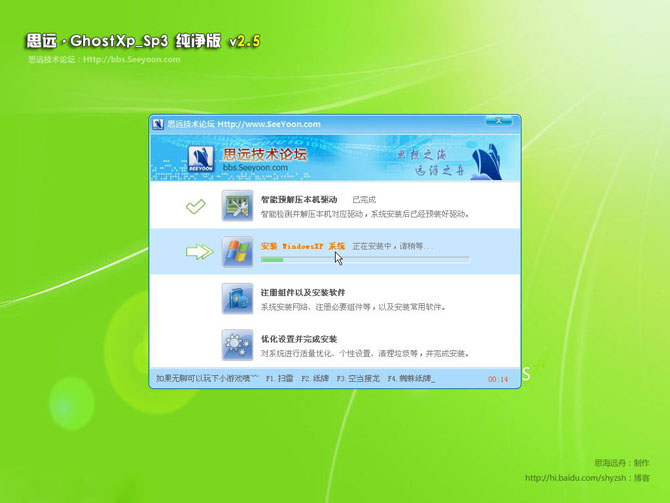
Task: Click the 如果无聊可以玩下小游戏 hint text
Action: click(207, 378)
